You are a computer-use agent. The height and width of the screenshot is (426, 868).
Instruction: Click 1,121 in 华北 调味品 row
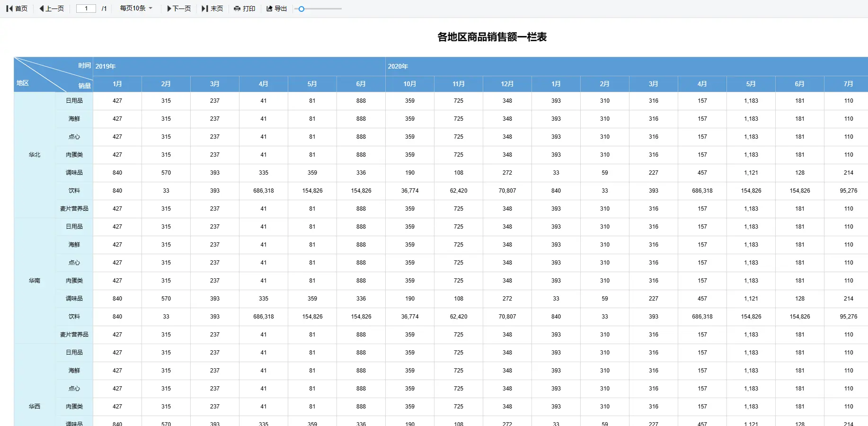751,173
